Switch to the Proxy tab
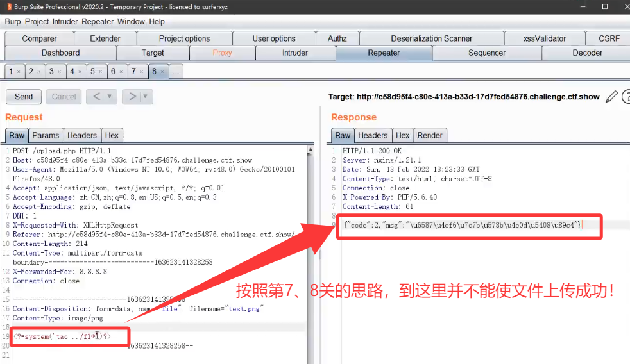630x364 pixels. click(x=222, y=53)
